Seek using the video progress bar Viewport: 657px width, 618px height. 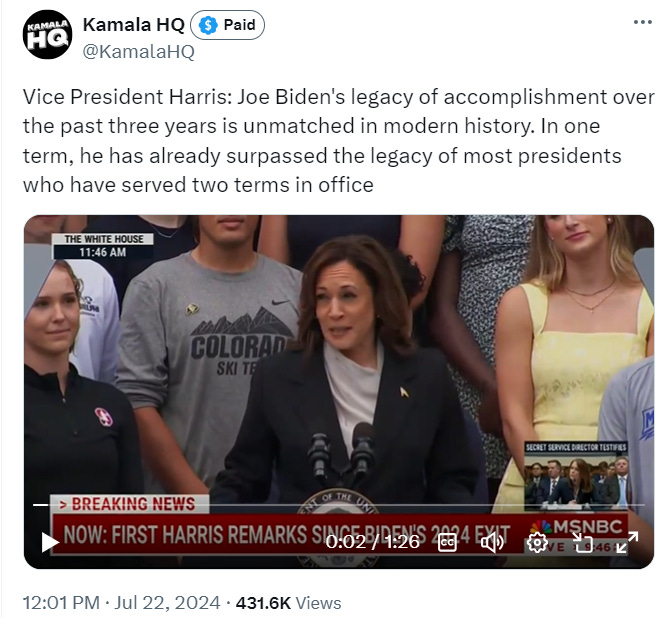pyautogui.click(x=339, y=505)
